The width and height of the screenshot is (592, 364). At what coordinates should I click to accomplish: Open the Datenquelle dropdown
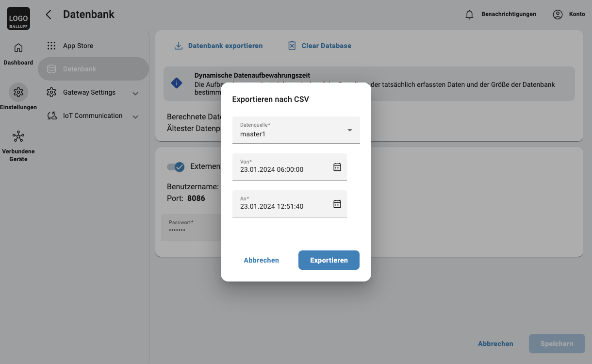click(x=296, y=130)
